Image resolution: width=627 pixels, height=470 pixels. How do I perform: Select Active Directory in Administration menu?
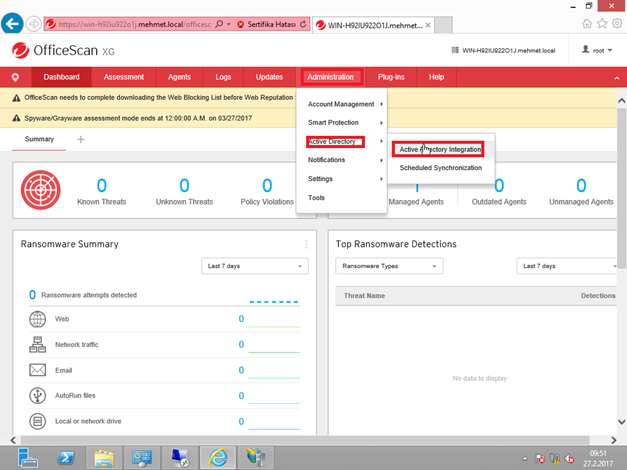[x=335, y=142]
